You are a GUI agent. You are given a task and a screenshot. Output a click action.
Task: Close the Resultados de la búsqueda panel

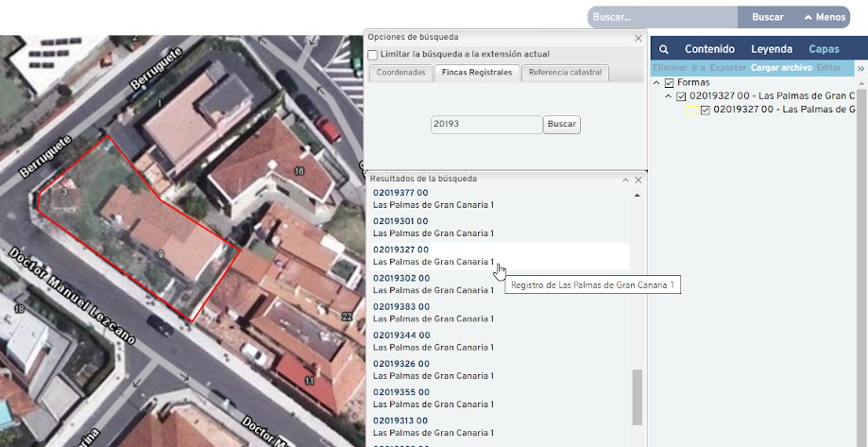(638, 180)
